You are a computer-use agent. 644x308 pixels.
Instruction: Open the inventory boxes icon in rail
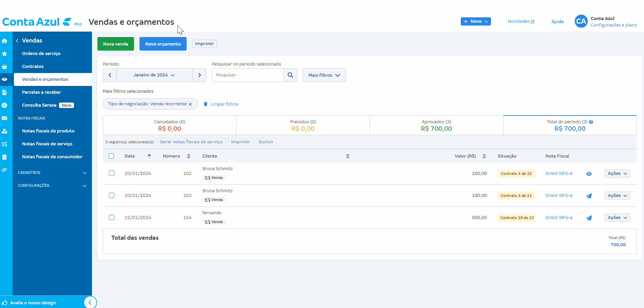click(4, 131)
